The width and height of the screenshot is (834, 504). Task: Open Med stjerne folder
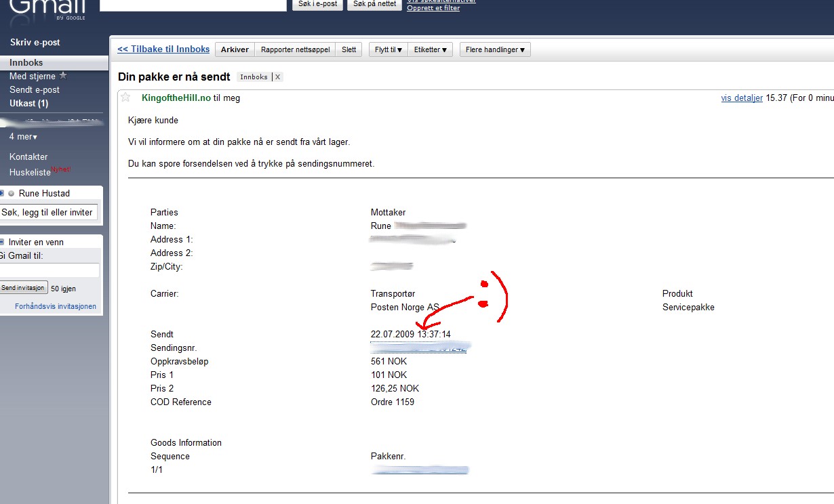point(33,76)
